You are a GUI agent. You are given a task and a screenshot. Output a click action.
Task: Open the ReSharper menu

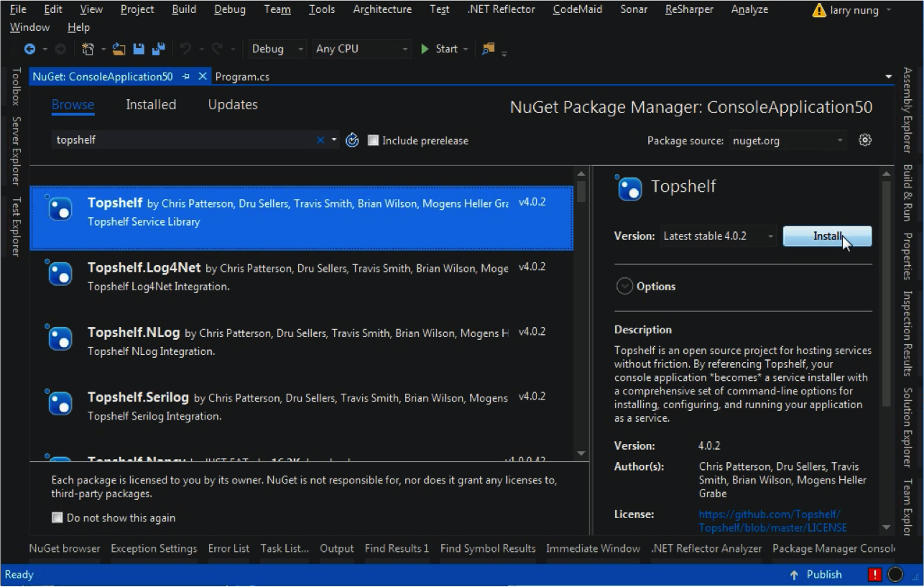(689, 9)
